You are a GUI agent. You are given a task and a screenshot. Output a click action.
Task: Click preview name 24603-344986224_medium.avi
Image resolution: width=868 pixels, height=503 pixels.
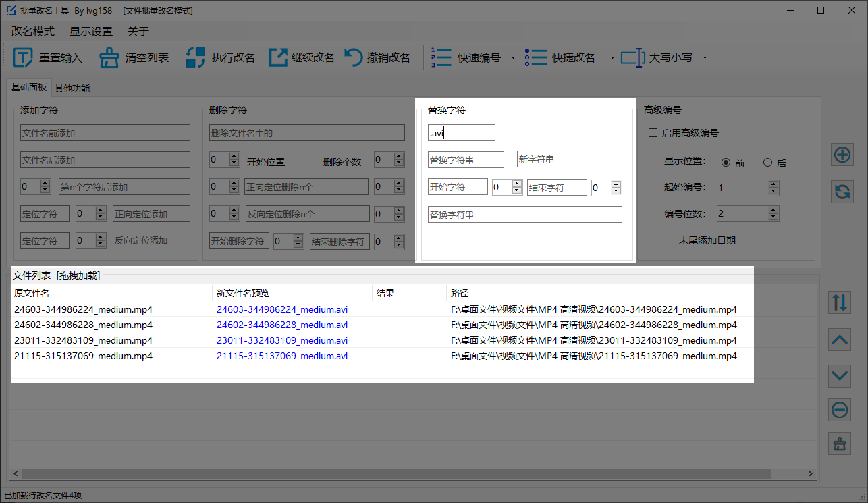[x=282, y=309]
